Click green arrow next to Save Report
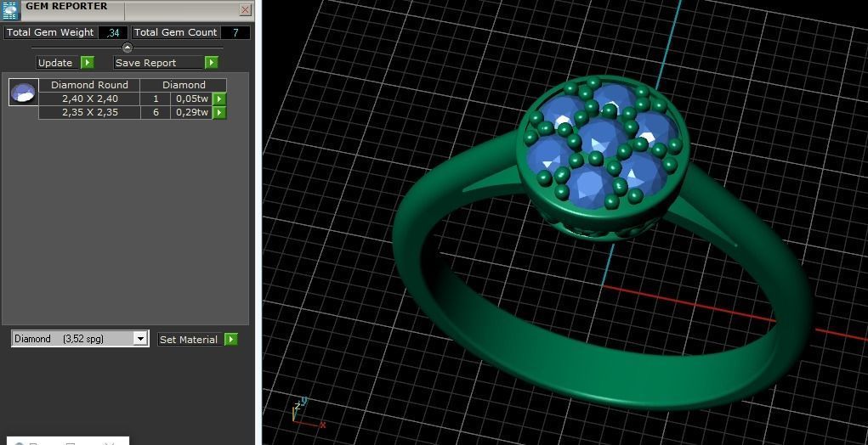 point(212,63)
